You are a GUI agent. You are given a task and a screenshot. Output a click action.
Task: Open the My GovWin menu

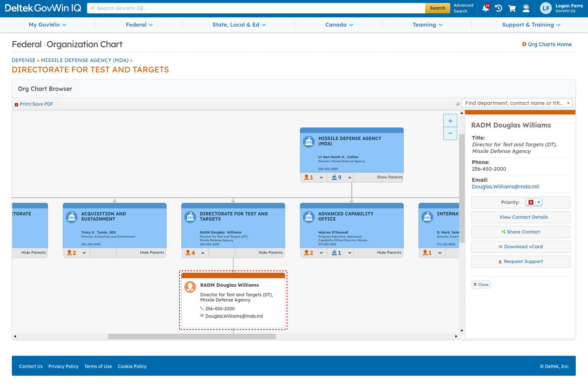point(48,25)
